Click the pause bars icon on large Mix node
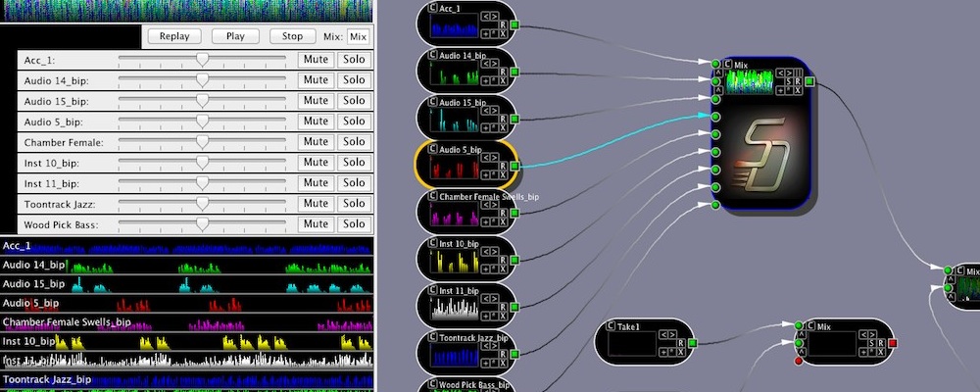 pyautogui.click(x=798, y=73)
